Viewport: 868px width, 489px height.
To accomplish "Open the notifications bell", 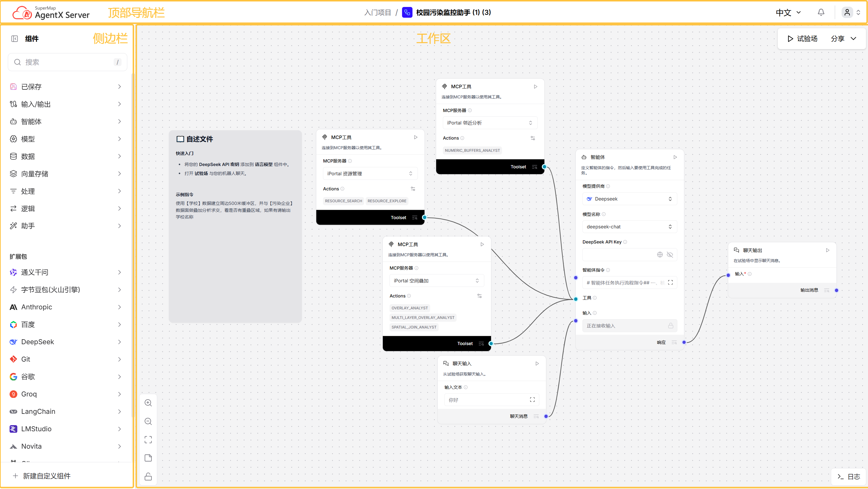I will pyautogui.click(x=821, y=12).
